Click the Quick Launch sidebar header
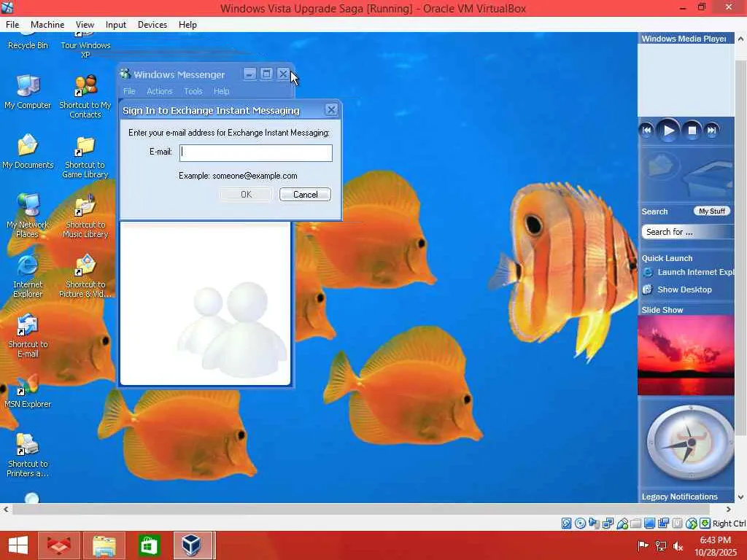 (x=667, y=258)
